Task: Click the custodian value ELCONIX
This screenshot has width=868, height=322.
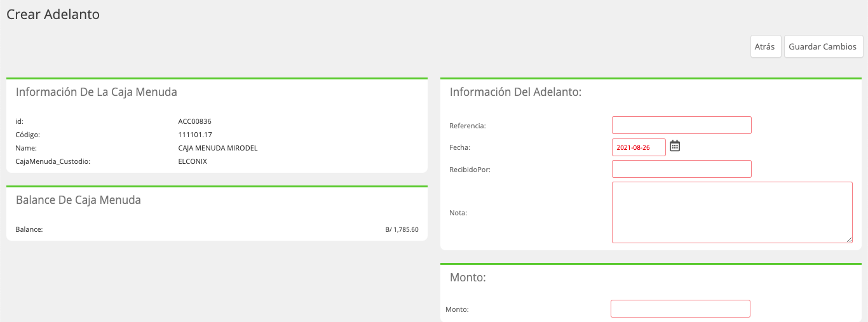Action: (x=193, y=161)
